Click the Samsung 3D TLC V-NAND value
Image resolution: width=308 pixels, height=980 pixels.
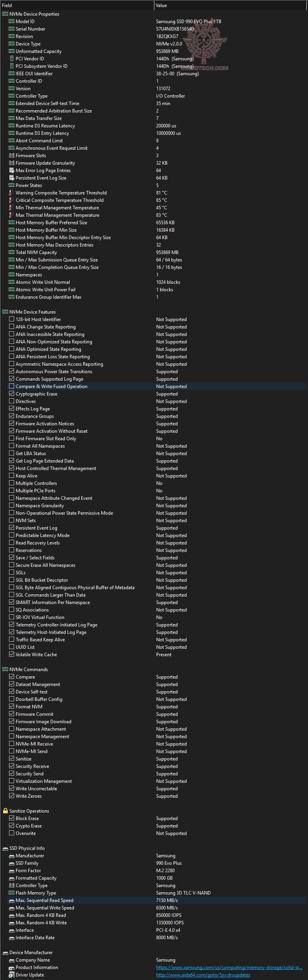tap(183, 893)
